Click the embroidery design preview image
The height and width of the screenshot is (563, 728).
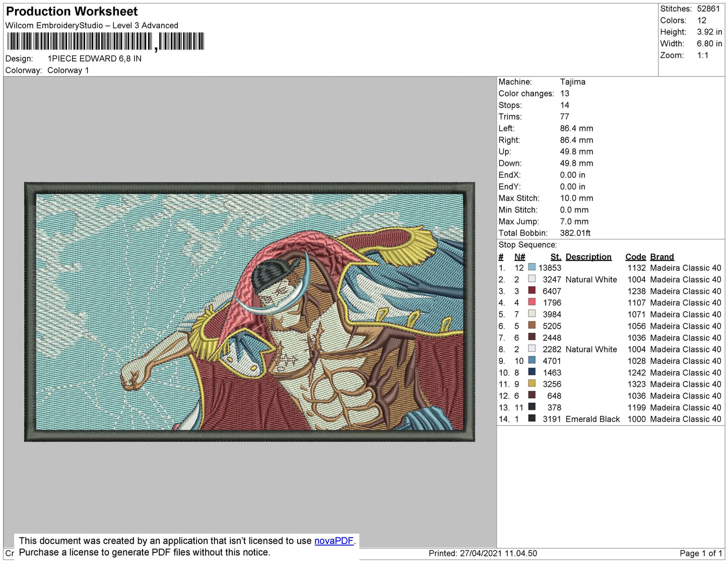pyautogui.click(x=249, y=312)
